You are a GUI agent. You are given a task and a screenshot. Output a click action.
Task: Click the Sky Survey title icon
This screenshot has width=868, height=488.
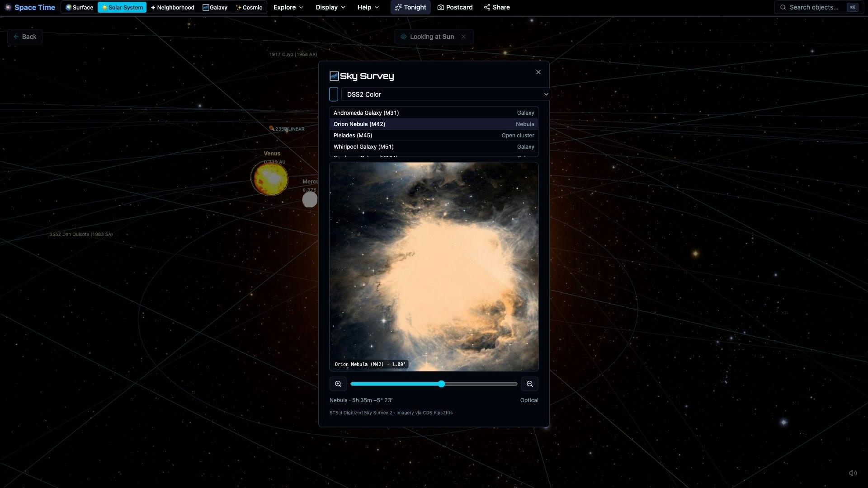coord(334,76)
